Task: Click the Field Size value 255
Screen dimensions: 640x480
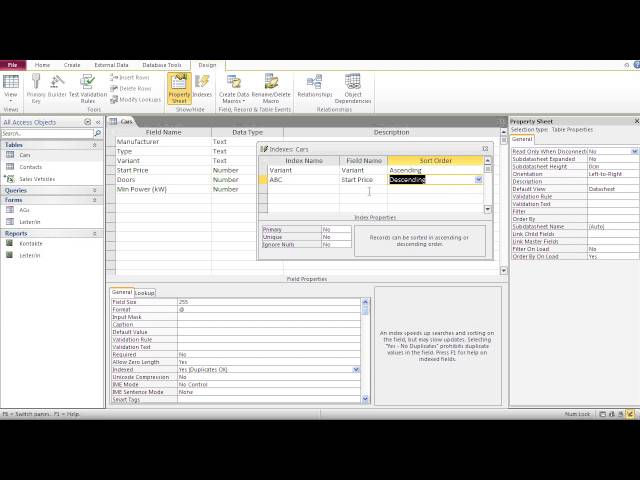Action: tap(269, 302)
